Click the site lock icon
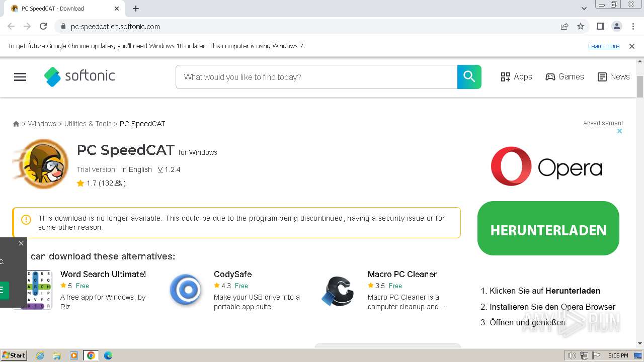Viewport: 644px width, 362px height. point(62,27)
